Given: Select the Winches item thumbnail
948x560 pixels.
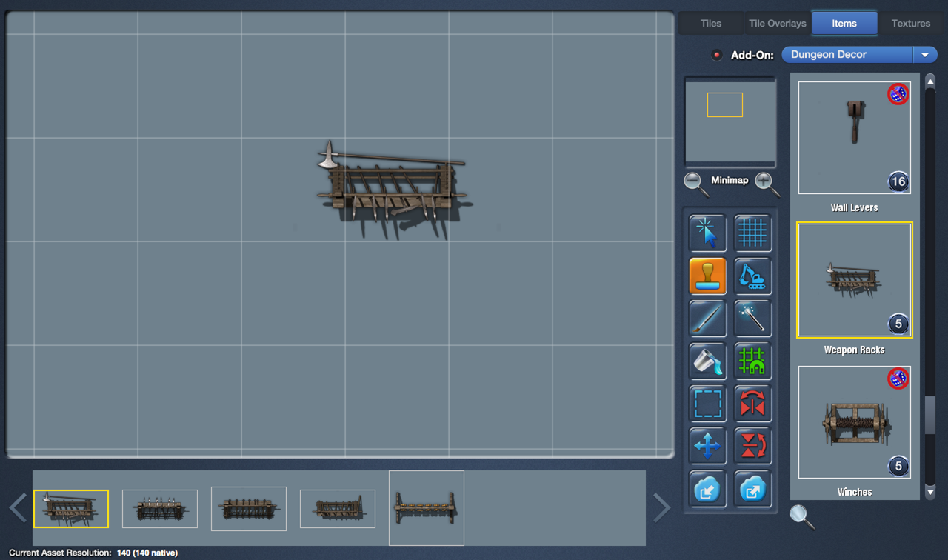Looking at the screenshot, I should tap(855, 422).
